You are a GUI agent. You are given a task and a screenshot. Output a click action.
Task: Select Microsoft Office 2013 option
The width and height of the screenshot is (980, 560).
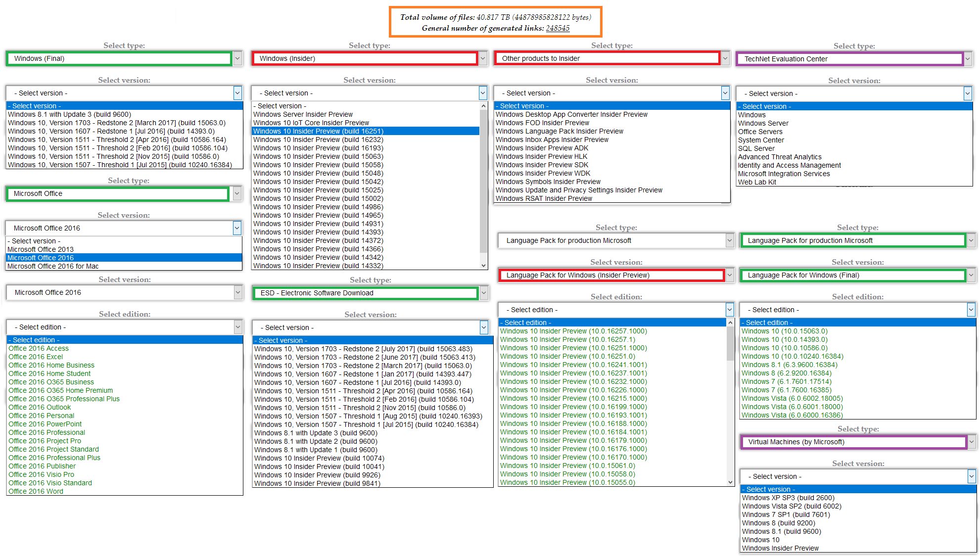pyautogui.click(x=124, y=249)
